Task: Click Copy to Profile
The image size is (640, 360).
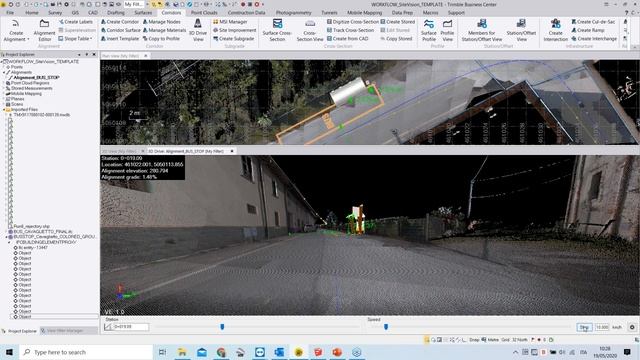Action: click(x=161, y=38)
